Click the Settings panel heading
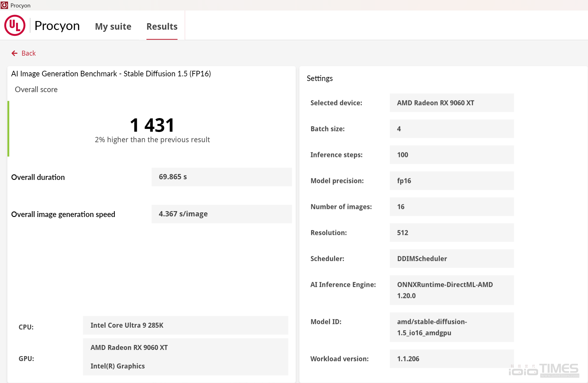Screen dimensions: 588x383 [x=319, y=79]
